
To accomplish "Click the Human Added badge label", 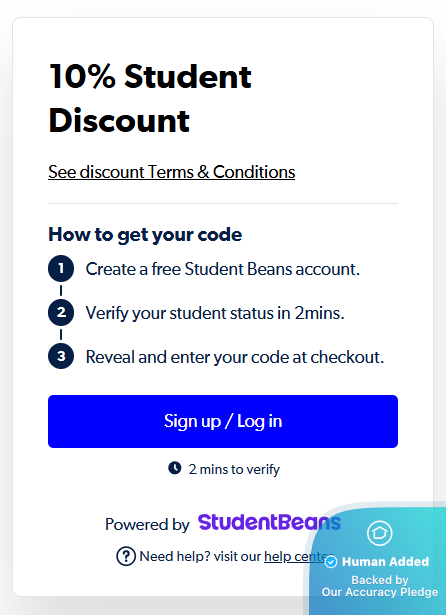I will click(x=385, y=562).
